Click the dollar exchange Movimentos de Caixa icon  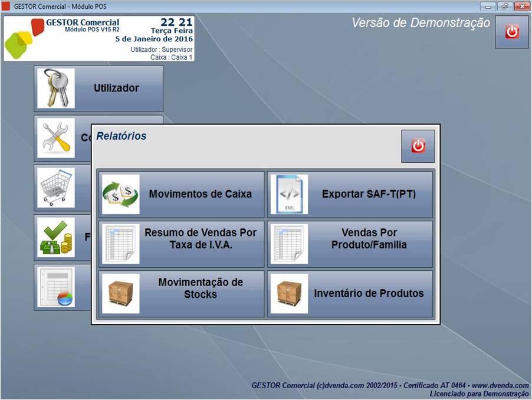point(120,194)
